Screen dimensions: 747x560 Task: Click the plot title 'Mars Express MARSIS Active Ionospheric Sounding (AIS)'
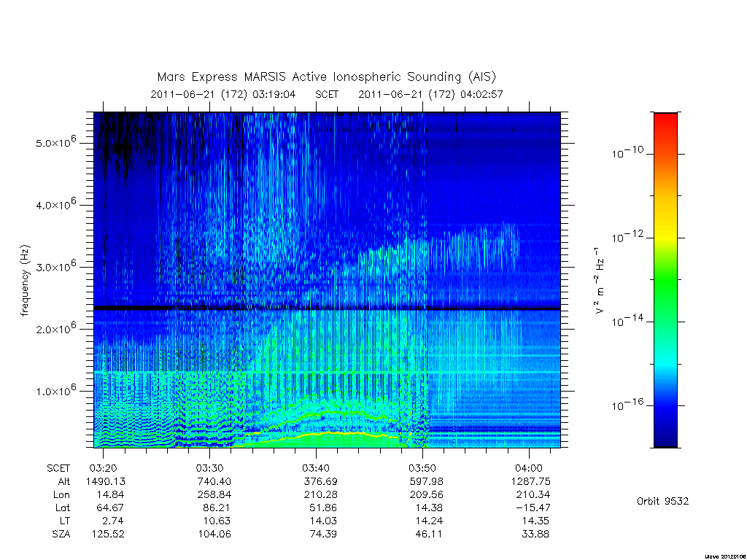(x=326, y=77)
